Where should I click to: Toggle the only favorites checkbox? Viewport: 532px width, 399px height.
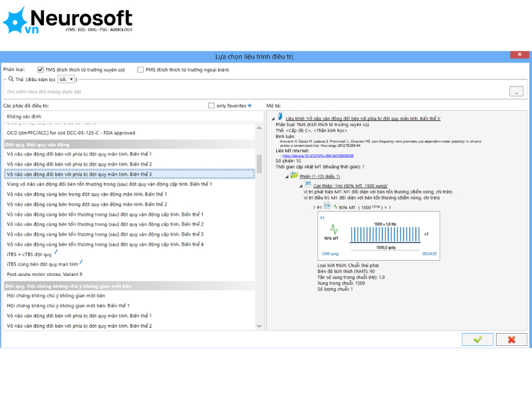pyautogui.click(x=211, y=106)
